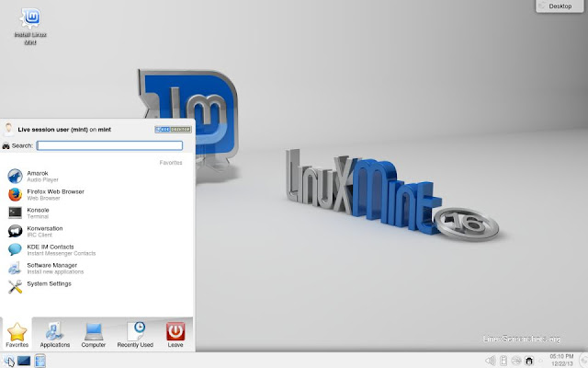The height and width of the screenshot is (368, 588).
Task: Switch to the Applications tab
Action: (x=55, y=334)
